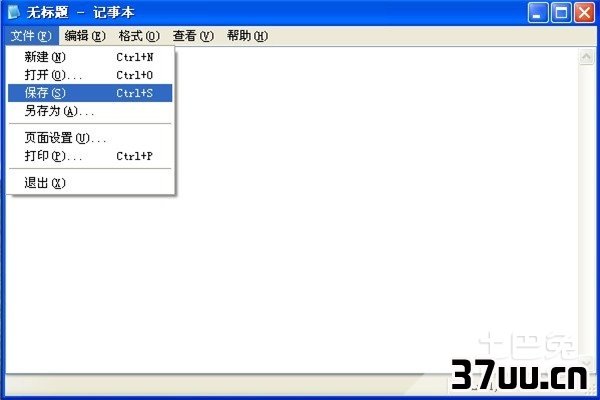Minimize the 记事本 window
This screenshot has height=400, width=600.
(x=537, y=13)
